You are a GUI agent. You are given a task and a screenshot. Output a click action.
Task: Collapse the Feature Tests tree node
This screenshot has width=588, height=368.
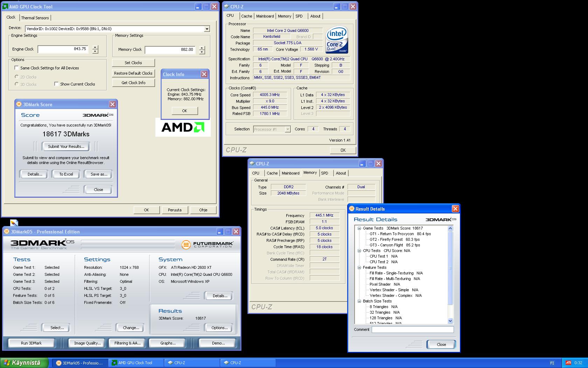tap(359, 267)
